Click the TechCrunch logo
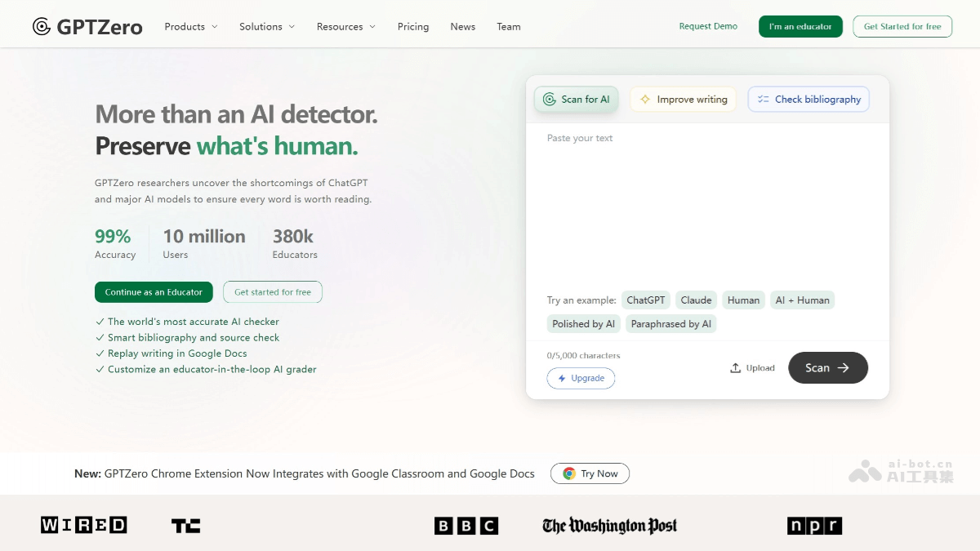The image size is (980, 551). point(185,526)
